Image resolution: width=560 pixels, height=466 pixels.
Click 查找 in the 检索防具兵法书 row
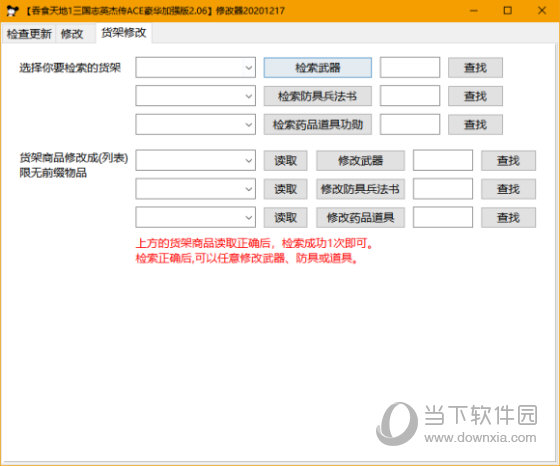(x=475, y=96)
